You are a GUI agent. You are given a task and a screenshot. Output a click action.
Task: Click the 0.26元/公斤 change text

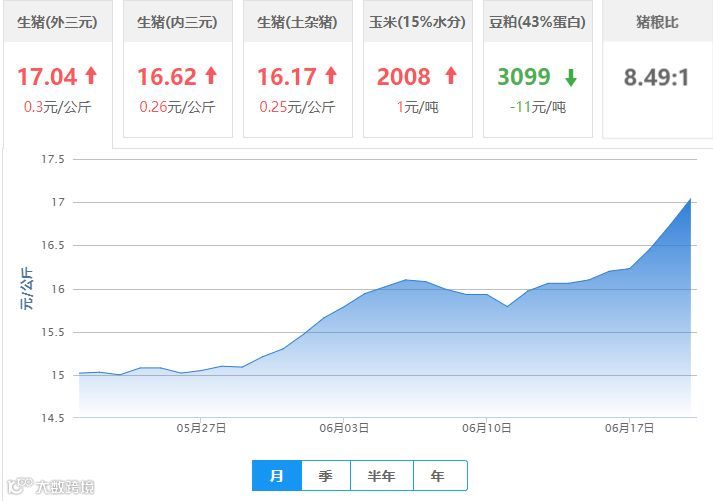[177, 107]
